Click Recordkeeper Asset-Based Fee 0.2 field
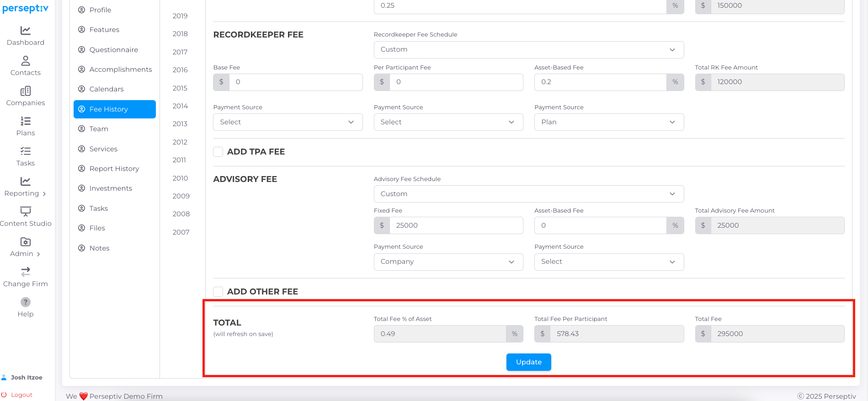Image resolution: width=868 pixels, height=401 pixels. click(600, 82)
